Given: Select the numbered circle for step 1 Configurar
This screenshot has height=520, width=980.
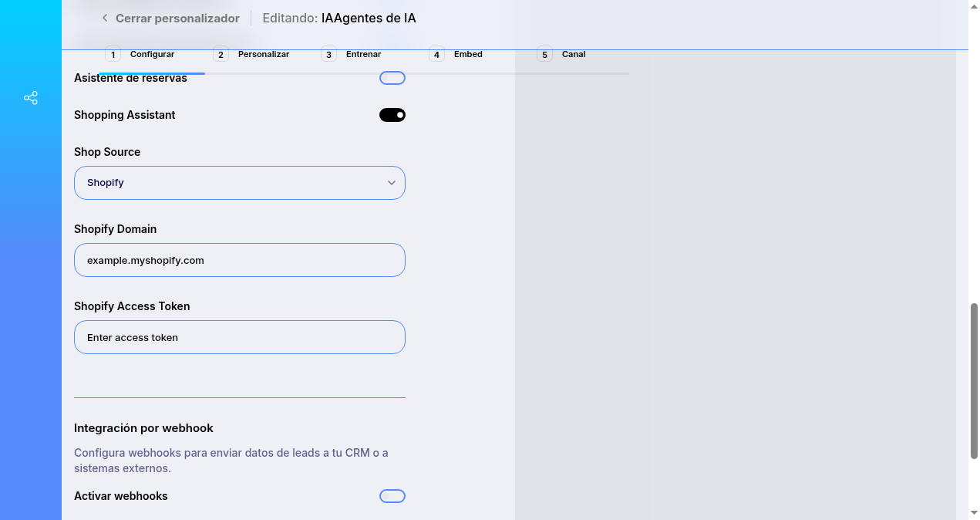Looking at the screenshot, I should click(x=113, y=54).
